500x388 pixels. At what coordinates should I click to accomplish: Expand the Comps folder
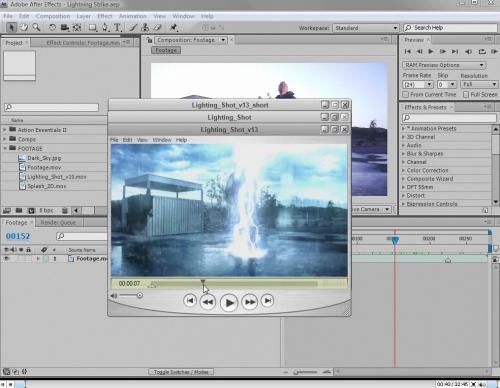[x=5, y=139]
